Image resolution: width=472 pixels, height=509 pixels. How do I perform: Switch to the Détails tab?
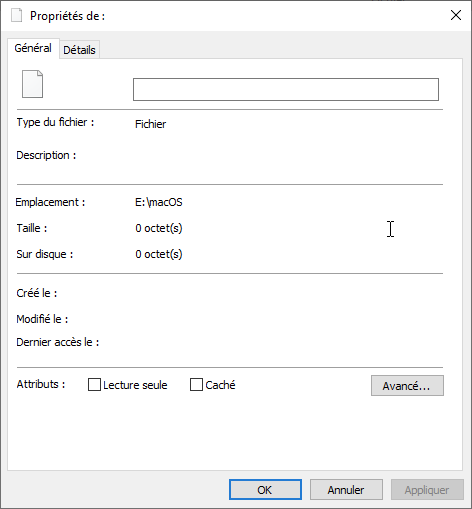coord(79,50)
